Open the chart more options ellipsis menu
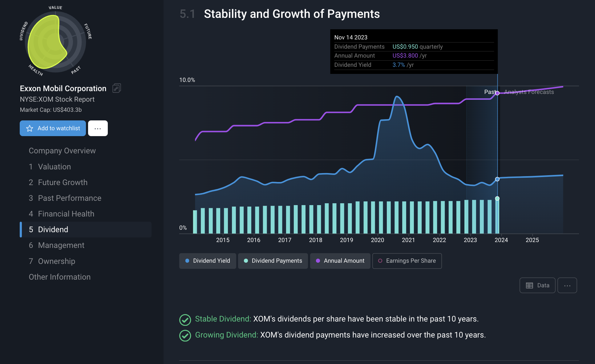Image resolution: width=595 pixels, height=364 pixels. pyautogui.click(x=567, y=285)
